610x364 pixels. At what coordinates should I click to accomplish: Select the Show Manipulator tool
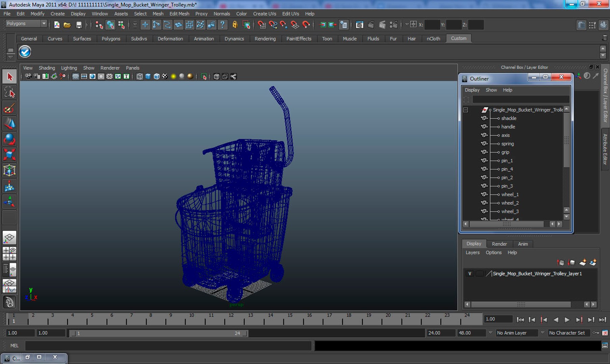pyautogui.click(x=9, y=202)
